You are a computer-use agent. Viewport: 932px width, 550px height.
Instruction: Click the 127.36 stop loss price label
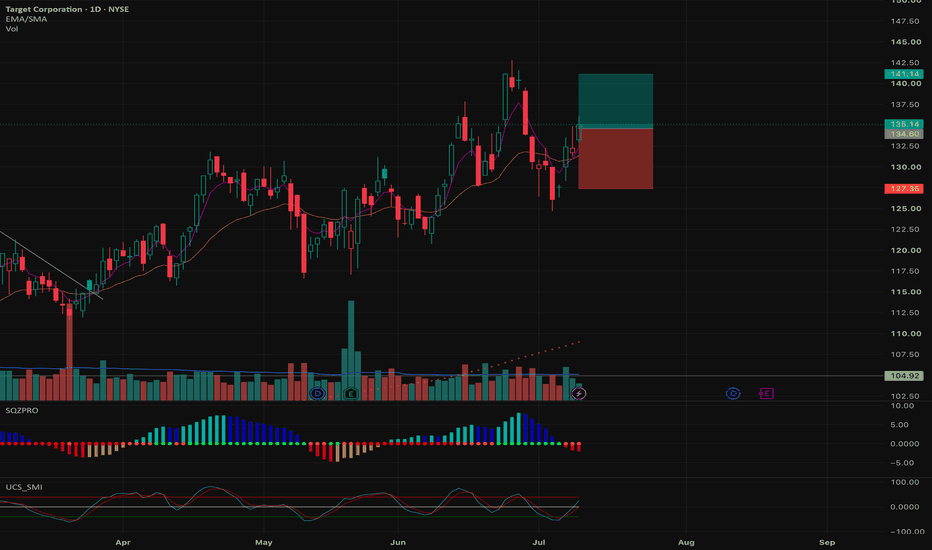[x=904, y=188]
